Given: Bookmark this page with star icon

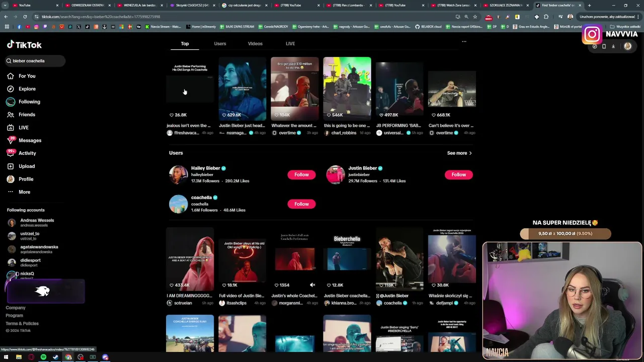Looking at the screenshot, I should tap(475, 17).
